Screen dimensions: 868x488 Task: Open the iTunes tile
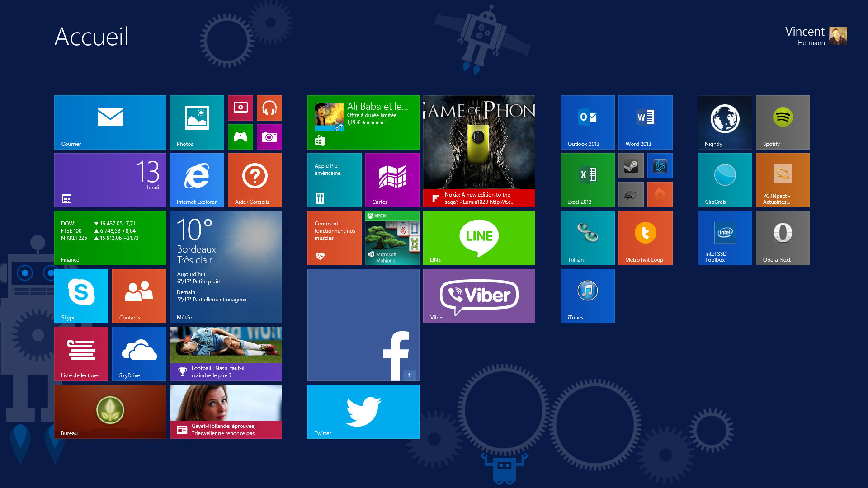pyautogui.click(x=587, y=296)
